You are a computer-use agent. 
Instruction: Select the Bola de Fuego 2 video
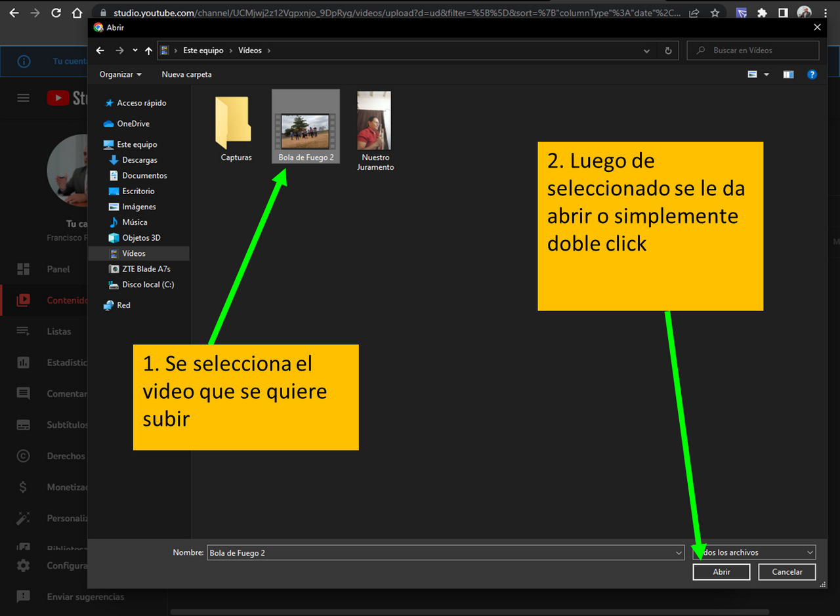pos(306,126)
